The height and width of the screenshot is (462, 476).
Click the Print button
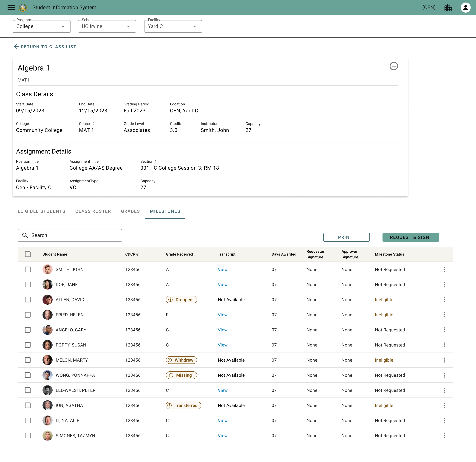click(346, 237)
